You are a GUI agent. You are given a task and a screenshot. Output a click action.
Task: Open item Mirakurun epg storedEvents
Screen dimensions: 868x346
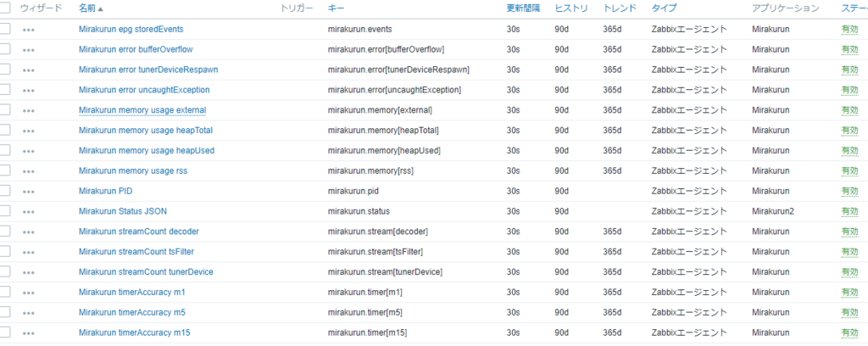[x=131, y=29]
